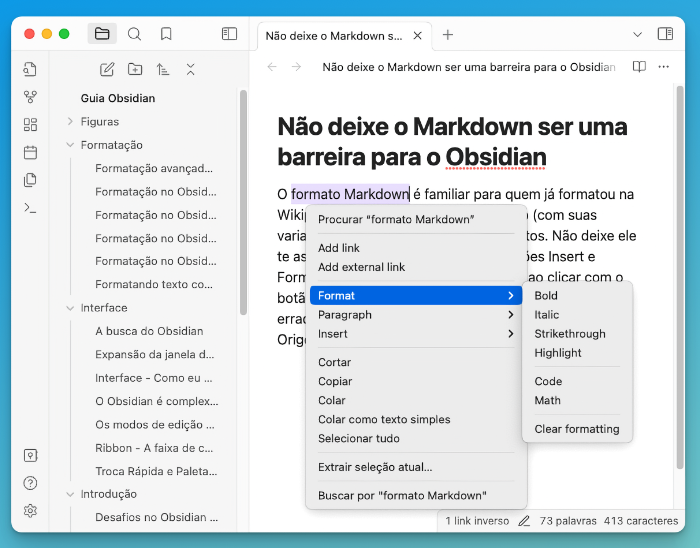Create a new note icon

click(x=107, y=69)
